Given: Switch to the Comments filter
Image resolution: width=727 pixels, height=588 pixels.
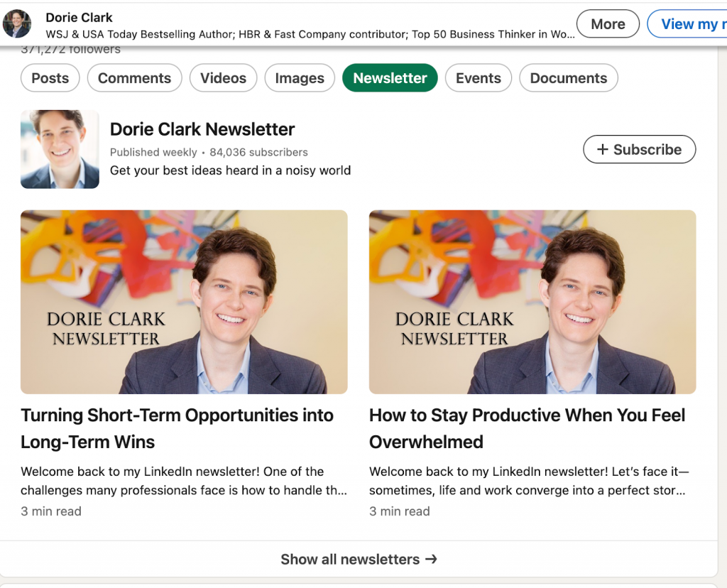Looking at the screenshot, I should pyautogui.click(x=134, y=78).
